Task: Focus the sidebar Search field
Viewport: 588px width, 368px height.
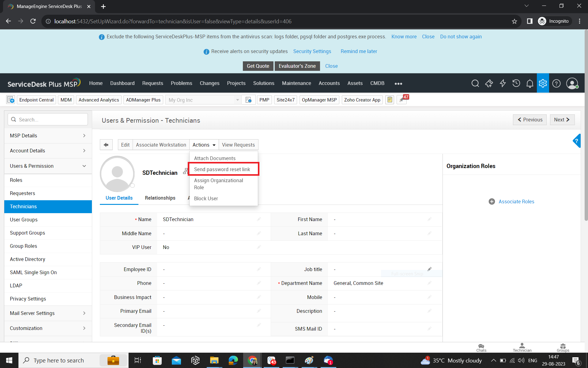Action: pyautogui.click(x=48, y=119)
